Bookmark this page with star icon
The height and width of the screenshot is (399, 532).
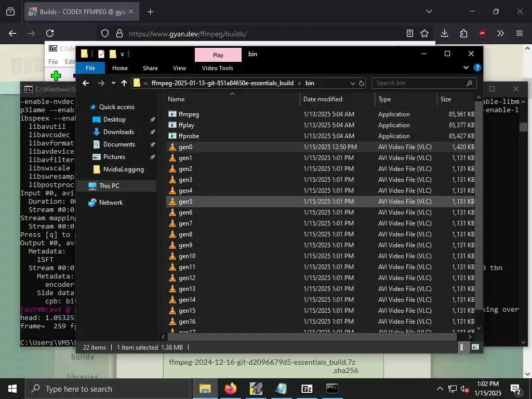(424, 33)
